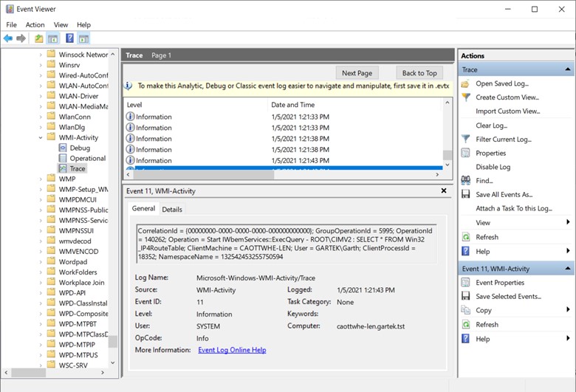Select the Operational log under WMI-Activity
Screen dimensions: 576x392
click(87, 158)
